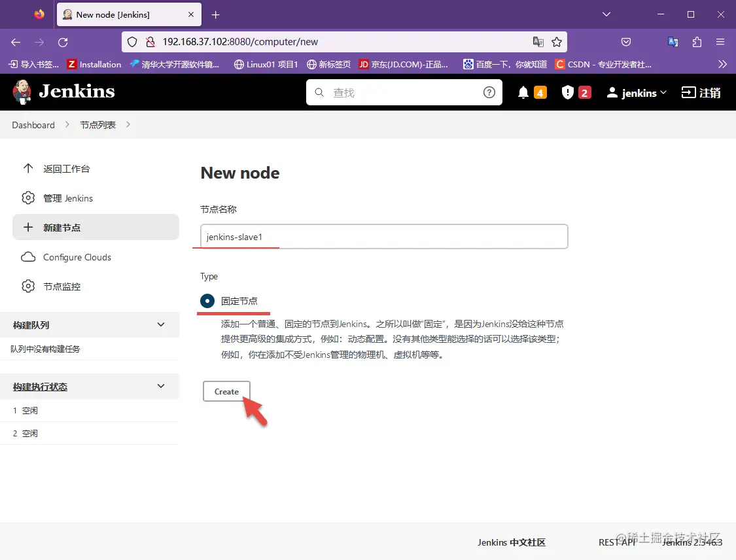The height and width of the screenshot is (560, 736).
Task: Click the 查找 search field
Action: click(404, 92)
